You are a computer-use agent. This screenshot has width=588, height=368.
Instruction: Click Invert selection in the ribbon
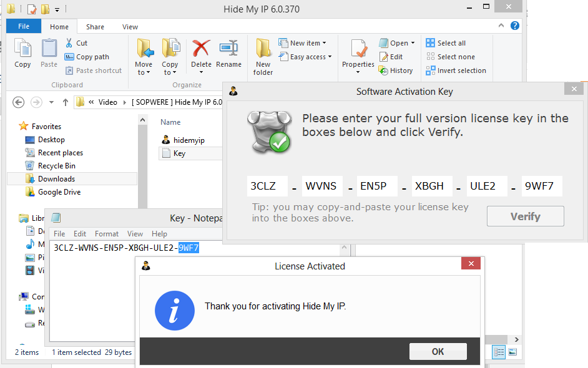click(456, 70)
